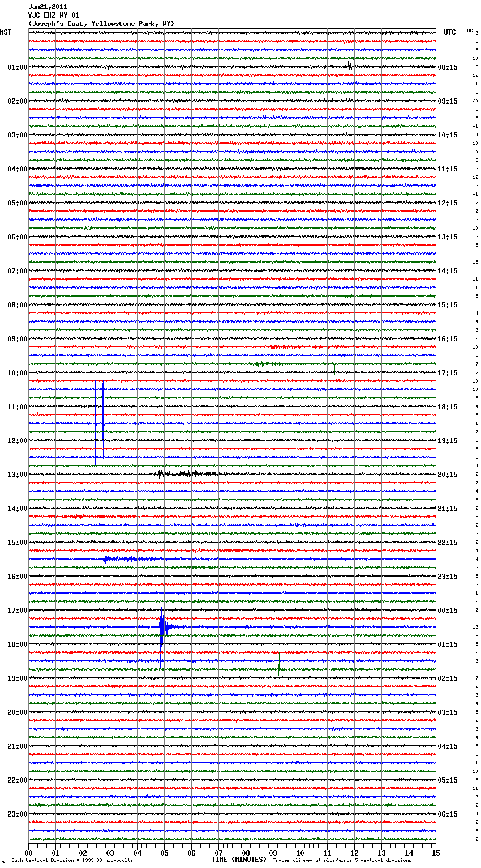Click minute tick label 00 on bottom axis
The height and width of the screenshot is (868, 481).
[28, 853]
